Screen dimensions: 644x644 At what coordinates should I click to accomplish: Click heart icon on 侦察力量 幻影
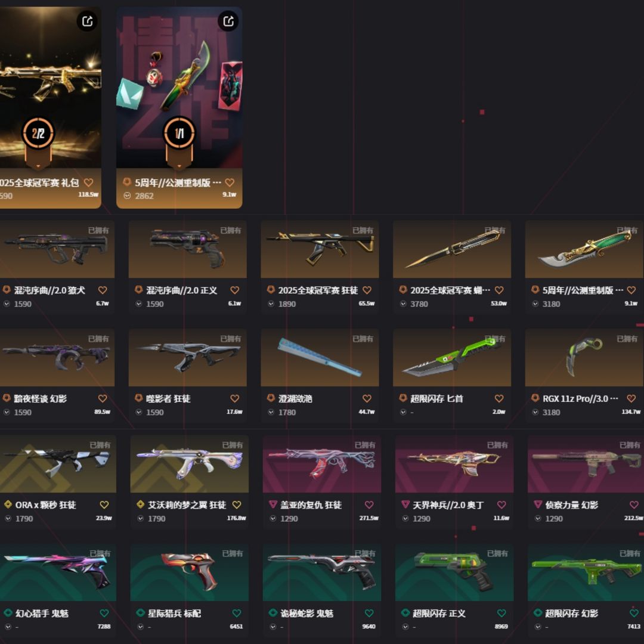pyautogui.click(x=634, y=505)
